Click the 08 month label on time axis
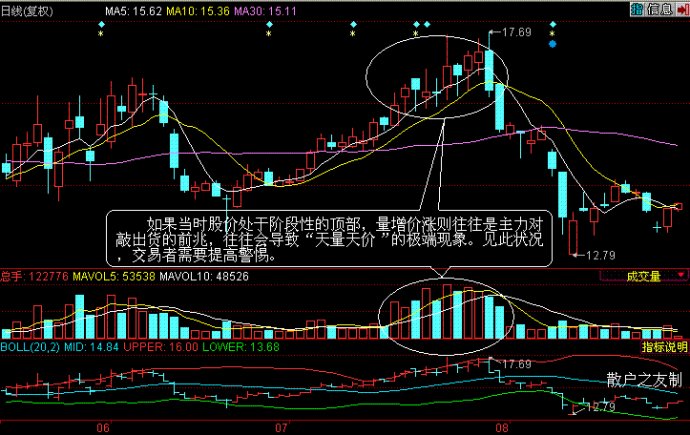Screen dimensions: 690x435 pos(502,428)
